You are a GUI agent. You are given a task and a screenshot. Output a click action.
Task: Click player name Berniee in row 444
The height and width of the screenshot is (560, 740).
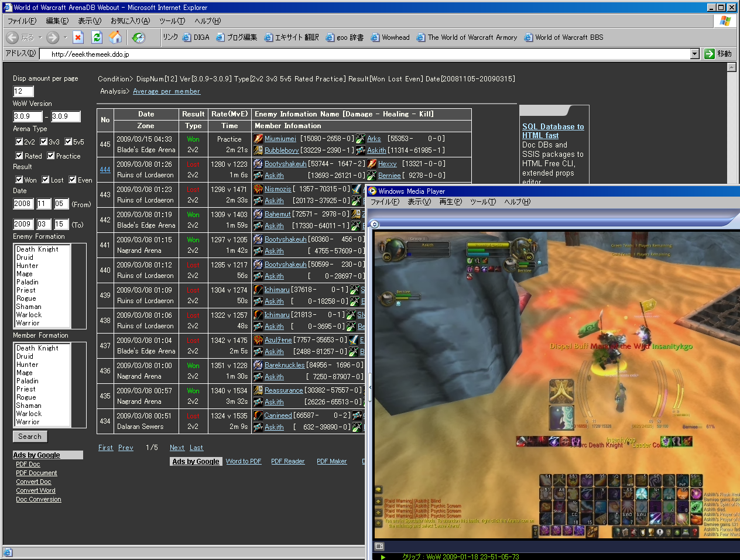[389, 176]
